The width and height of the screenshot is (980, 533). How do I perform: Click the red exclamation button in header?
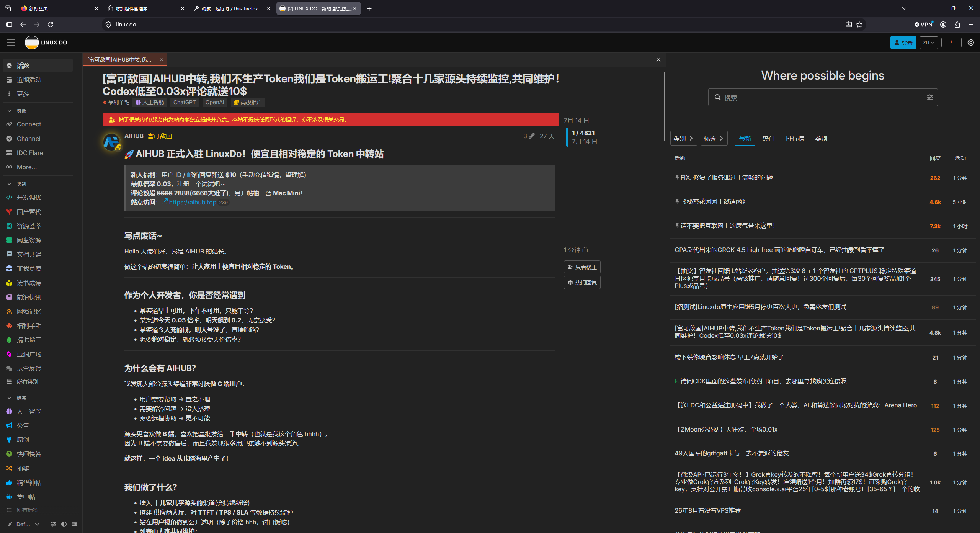pos(951,43)
